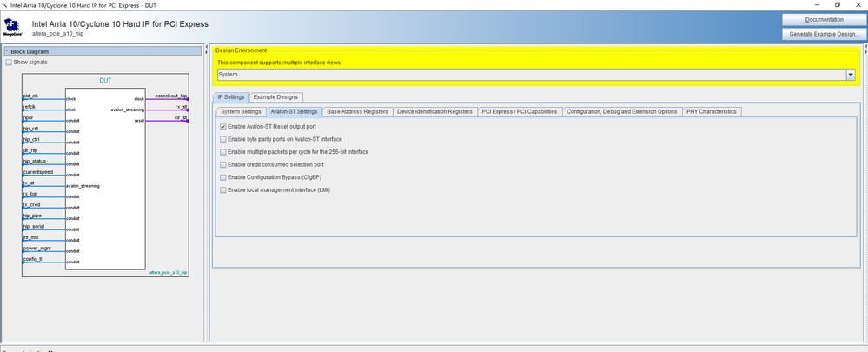Click Generate Example Design button
Image resolution: width=868 pixels, height=352 pixels.
tap(824, 34)
